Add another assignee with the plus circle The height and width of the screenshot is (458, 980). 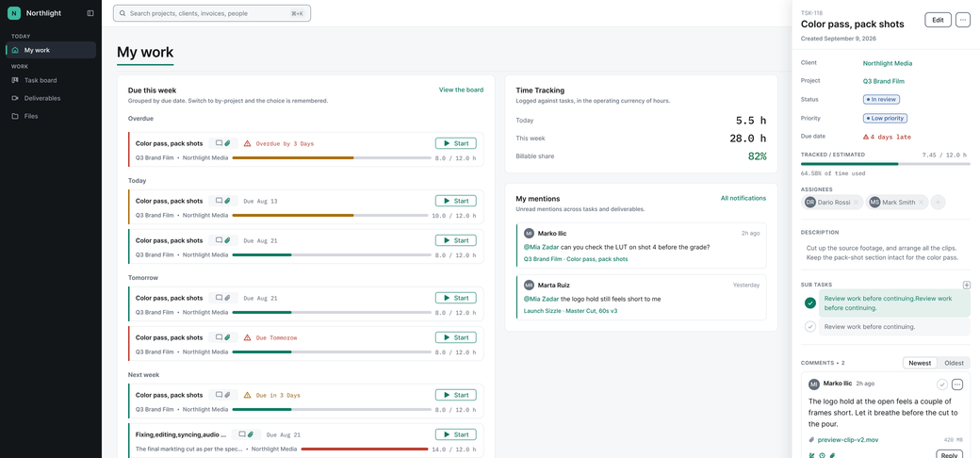938,202
